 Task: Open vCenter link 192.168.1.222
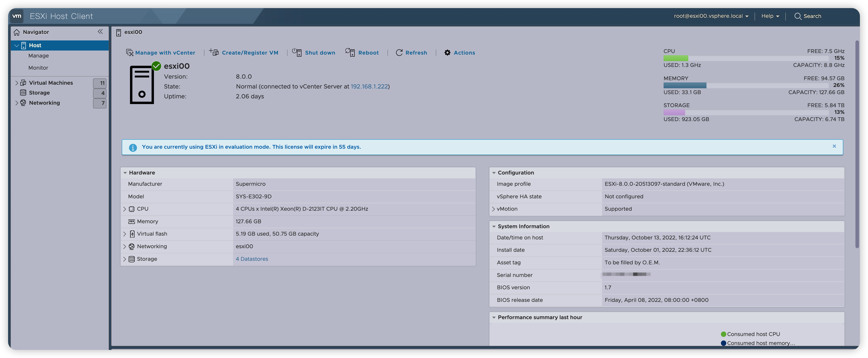(369, 86)
